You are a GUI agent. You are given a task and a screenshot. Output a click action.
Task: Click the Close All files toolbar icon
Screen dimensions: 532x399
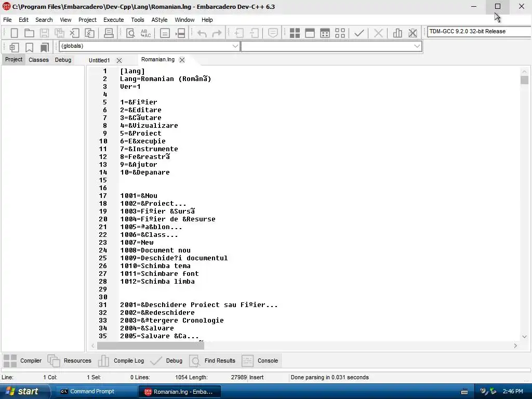(x=89, y=33)
